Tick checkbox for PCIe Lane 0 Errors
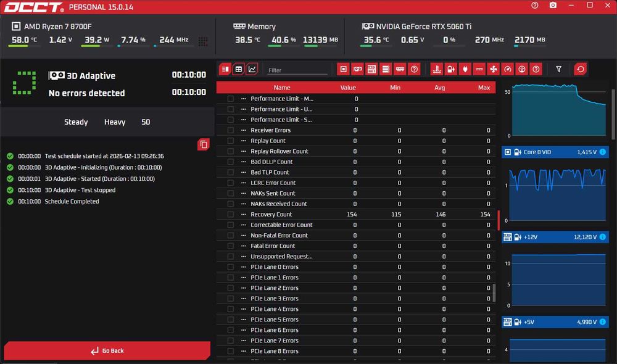This screenshot has width=617, height=364. (231, 267)
